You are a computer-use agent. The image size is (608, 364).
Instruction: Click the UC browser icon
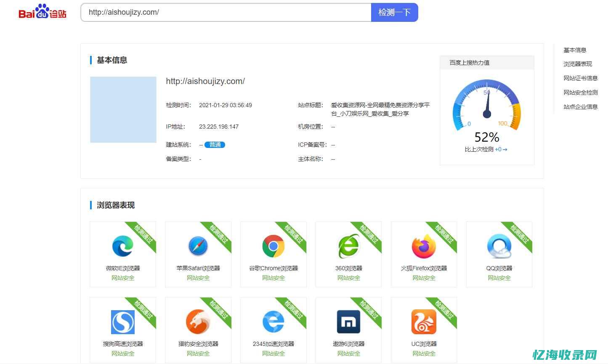[x=424, y=322]
